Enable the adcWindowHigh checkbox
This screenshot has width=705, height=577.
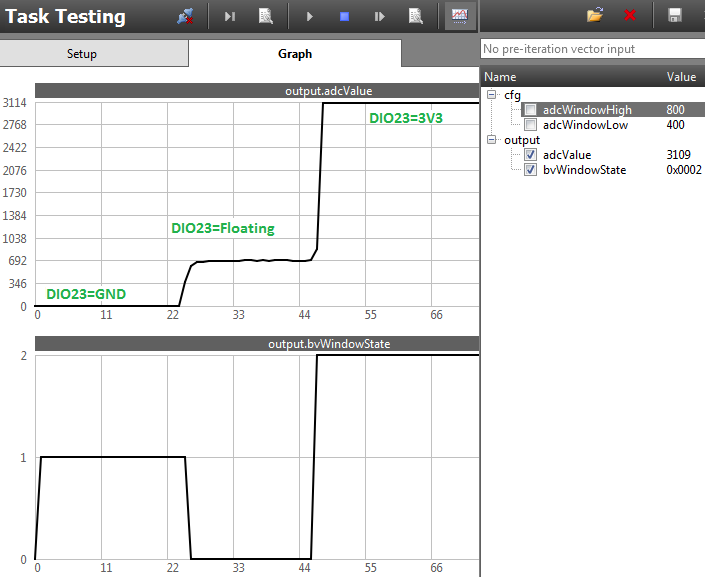531,110
